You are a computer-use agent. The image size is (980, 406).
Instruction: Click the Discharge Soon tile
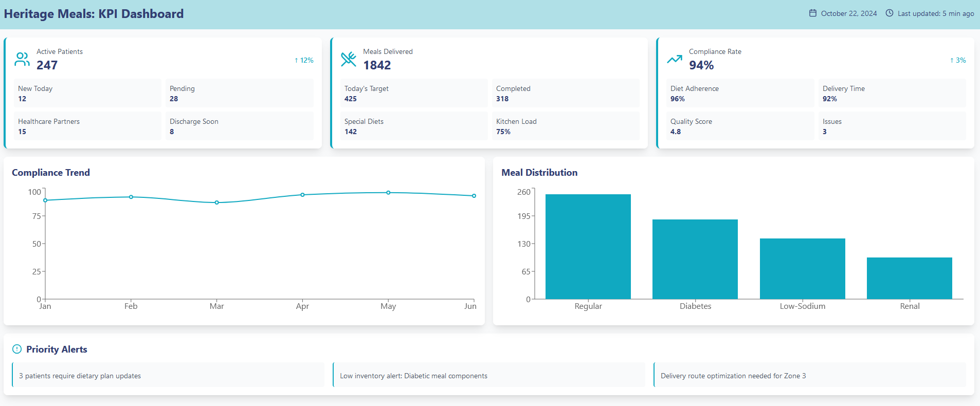240,126
